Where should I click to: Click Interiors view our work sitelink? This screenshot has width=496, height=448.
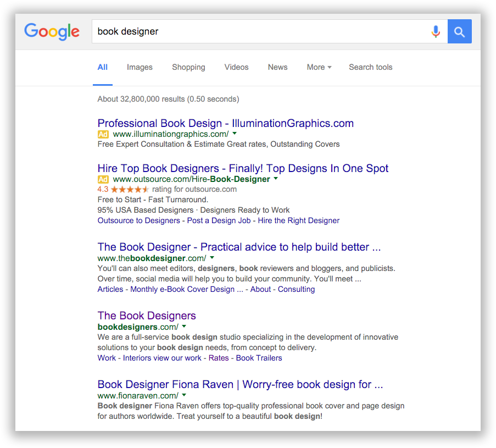[162, 358]
